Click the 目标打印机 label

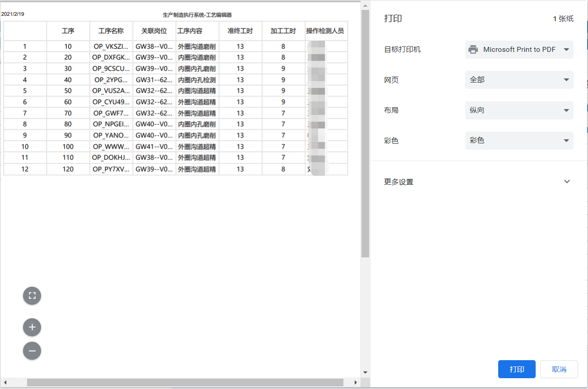[x=403, y=50]
